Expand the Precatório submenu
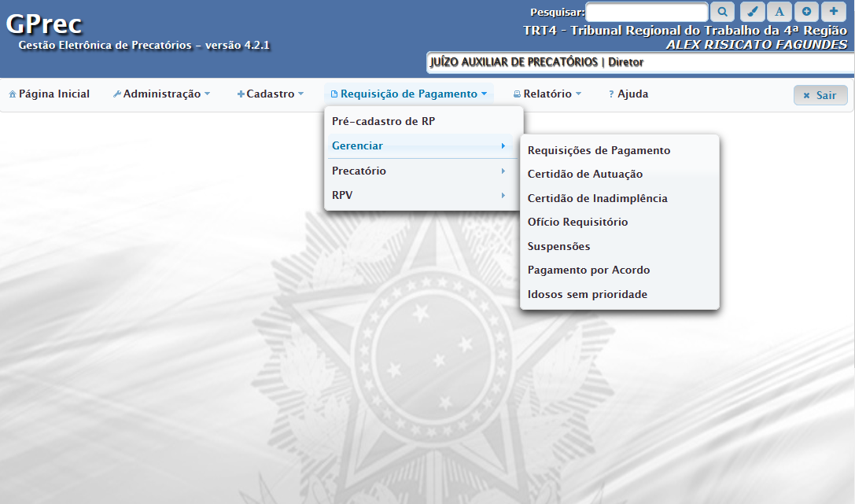The image size is (855, 504). [x=420, y=171]
